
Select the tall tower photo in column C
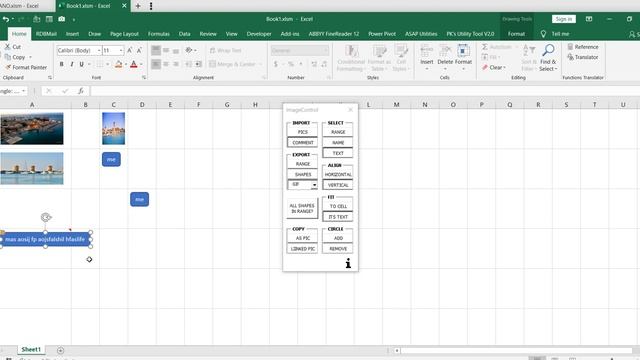(113, 129)
